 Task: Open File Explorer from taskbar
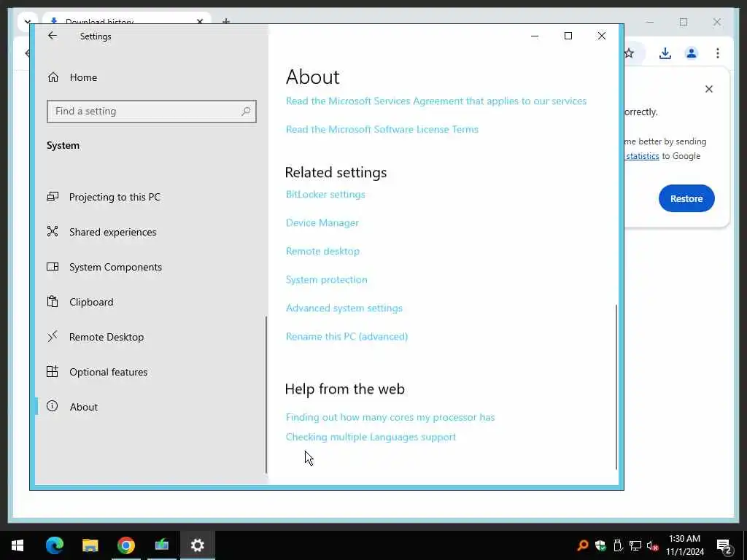90,545
